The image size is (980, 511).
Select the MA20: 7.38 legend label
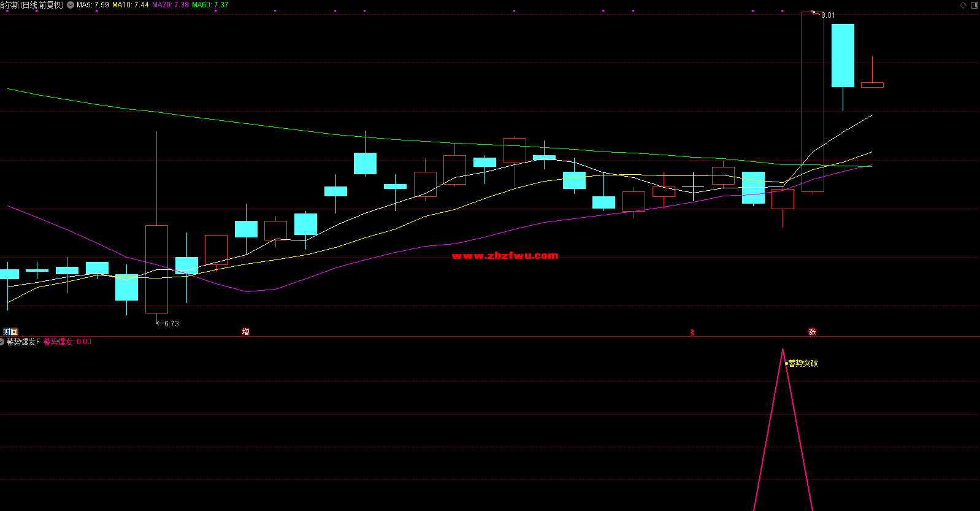[x=170, y=5]
